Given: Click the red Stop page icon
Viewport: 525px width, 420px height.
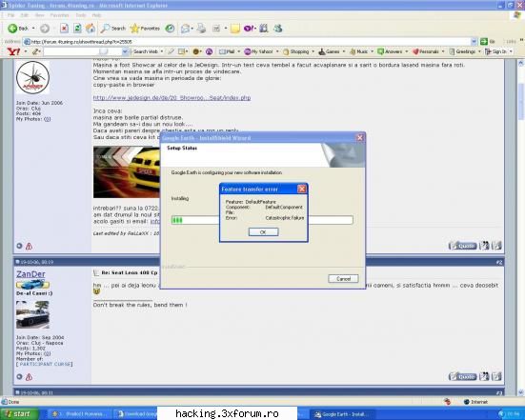Looking at the screenshot, I should pos(64,29).
